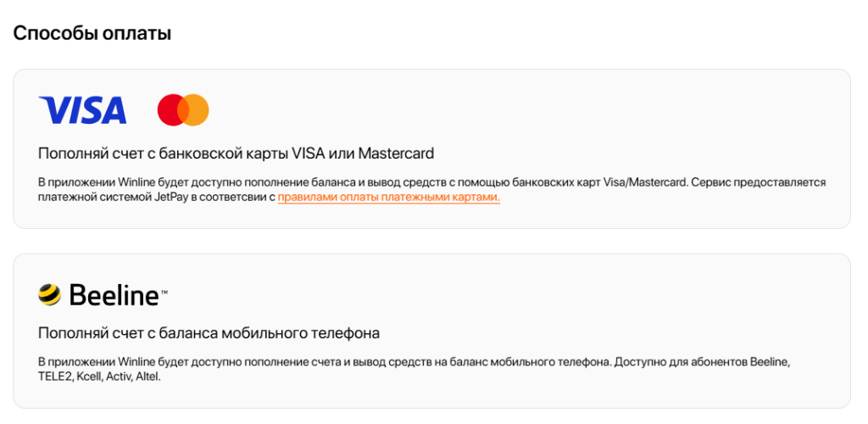Select the title about банковской карты VISA или Mastercard

point(236,153)
